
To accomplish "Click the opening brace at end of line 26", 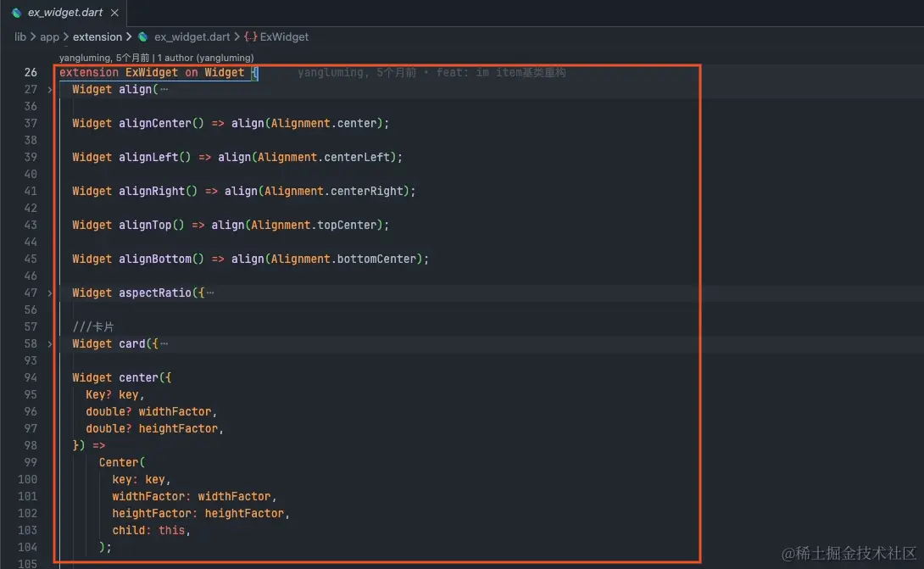I will point(254,73).
